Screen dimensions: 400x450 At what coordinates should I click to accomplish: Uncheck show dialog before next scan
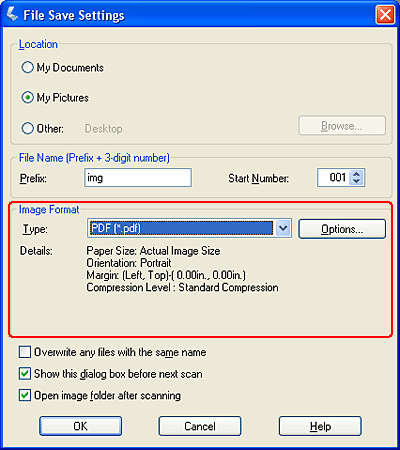(25, 374)
